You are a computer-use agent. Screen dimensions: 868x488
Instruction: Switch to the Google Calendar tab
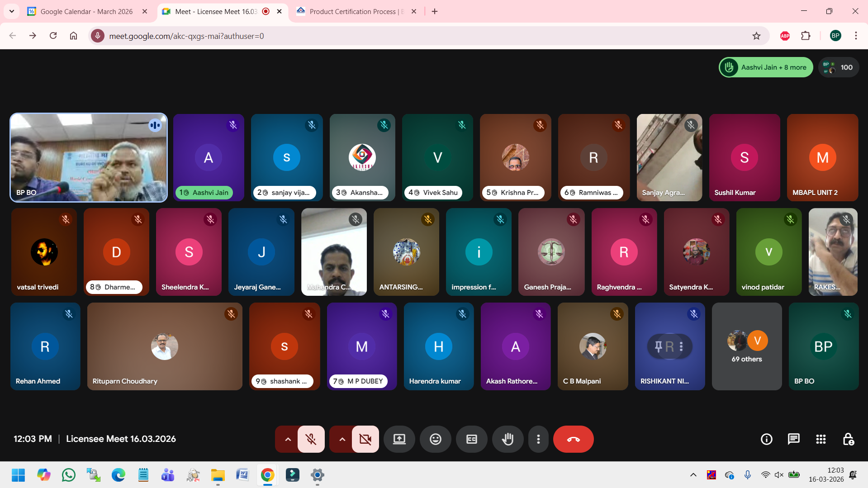(86, 11)
